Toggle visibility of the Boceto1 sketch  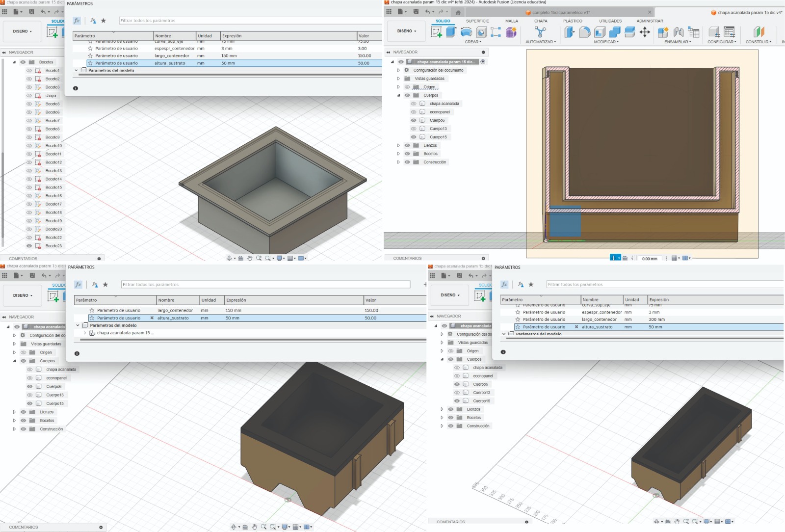coord(29,70)
